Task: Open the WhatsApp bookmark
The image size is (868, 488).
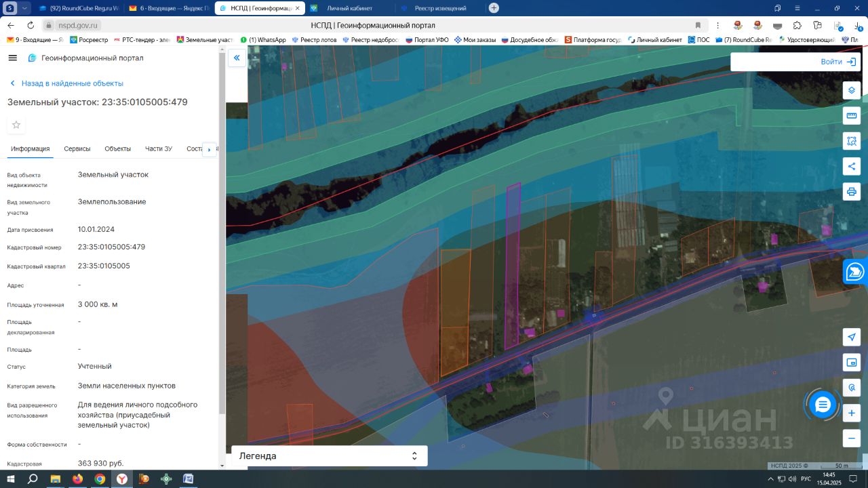Action: click(263, 40)
